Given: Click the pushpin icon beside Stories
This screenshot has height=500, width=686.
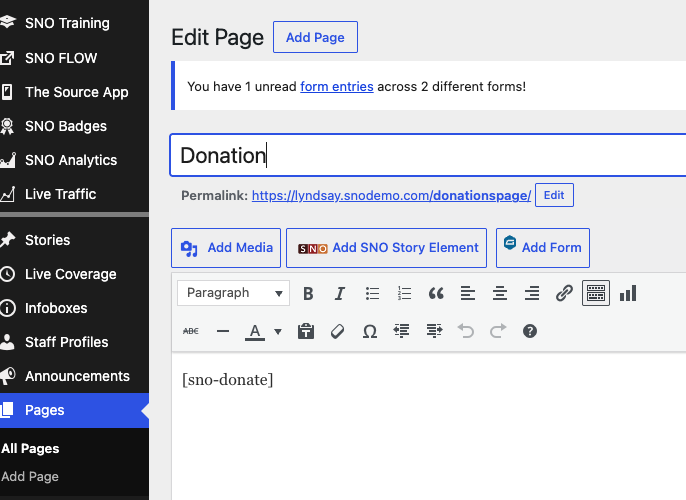Looking at the screenshot, I should pyautogui.click(x=7, y=239).
